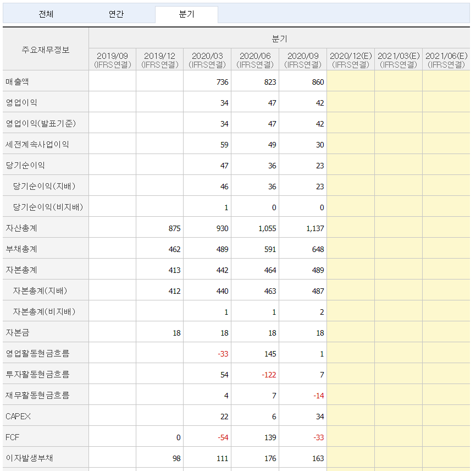
Task: Click 매출액 value 736
Action: 222,82
